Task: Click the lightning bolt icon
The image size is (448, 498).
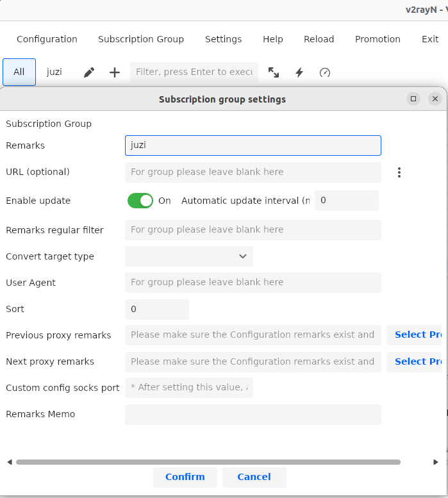Action: (299, 72)
